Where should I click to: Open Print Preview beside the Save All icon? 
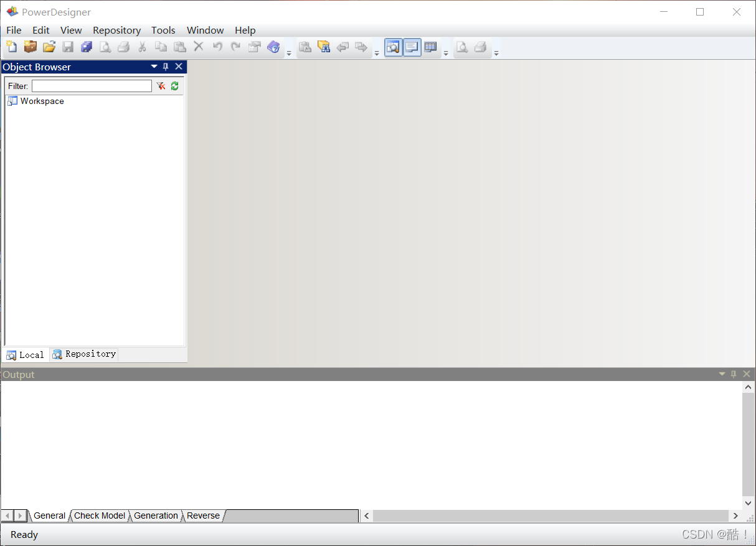pos(105,47)
